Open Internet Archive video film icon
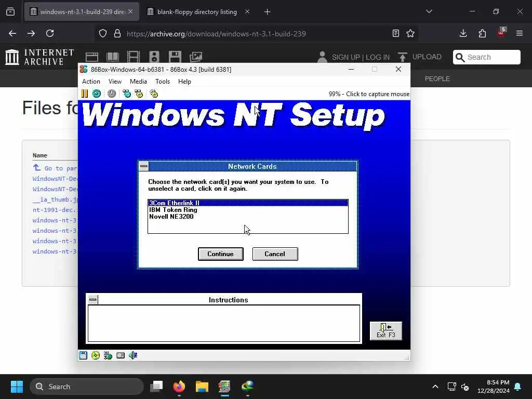 click(134, 57)
